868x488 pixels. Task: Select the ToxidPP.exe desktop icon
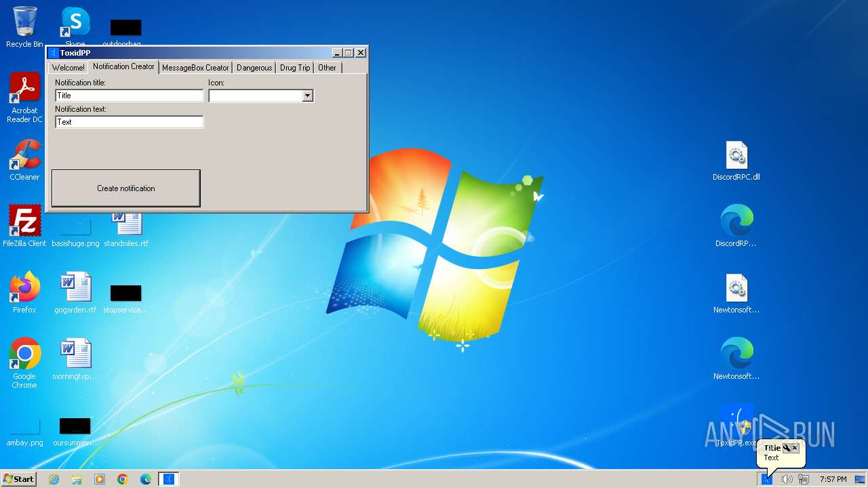(736, 426)
